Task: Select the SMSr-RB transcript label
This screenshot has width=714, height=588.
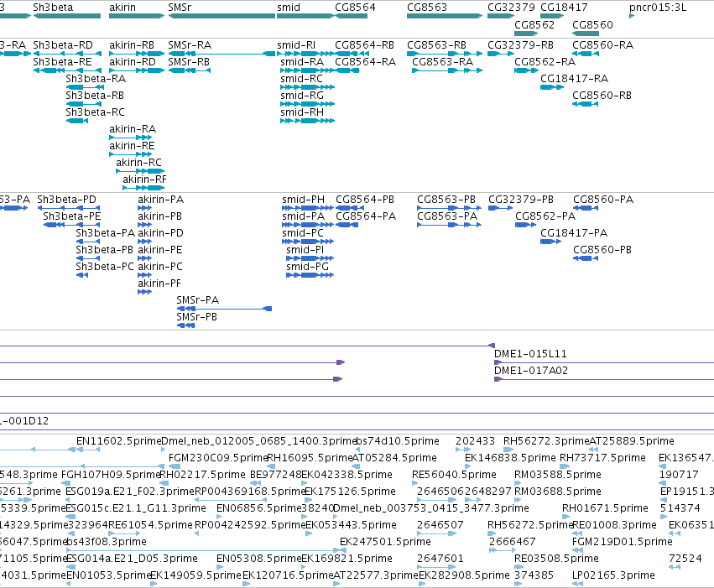Action: [x=189, y=61]
